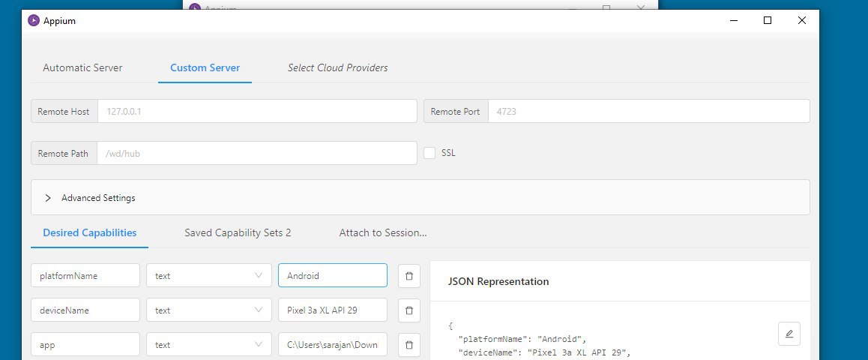Focus the Remote Path input field
Image resolution: width=868 pixels, height=360 pixels.
[257, 153]
